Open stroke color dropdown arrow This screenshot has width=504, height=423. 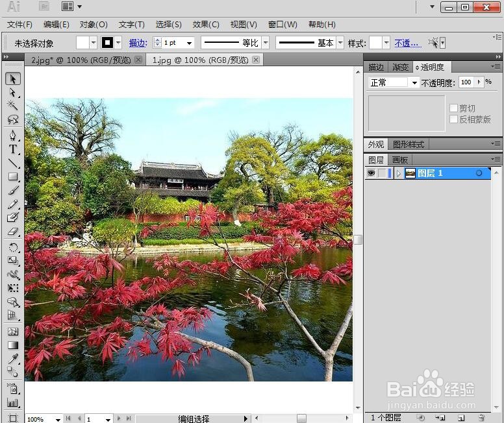118,43
